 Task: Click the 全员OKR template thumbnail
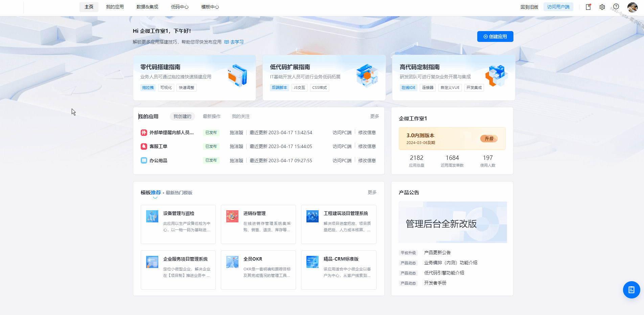pyautogui.click(x=232, y=262)
